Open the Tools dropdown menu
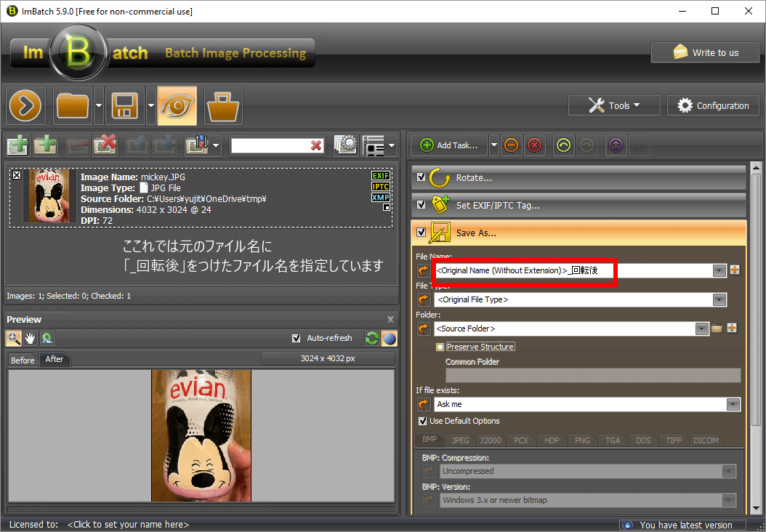The height and width of the screenshot is (532, 766). click(x=613, y=105)
